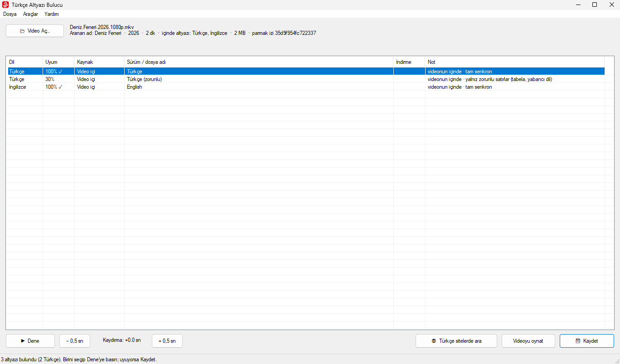Click the Kaydet save button

coord(587,341)
